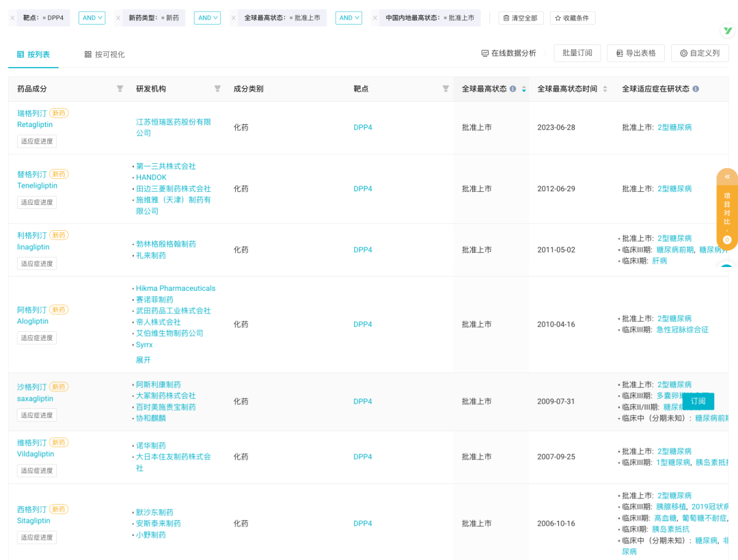Open 礼来制药 organization link

pos(150,255)
